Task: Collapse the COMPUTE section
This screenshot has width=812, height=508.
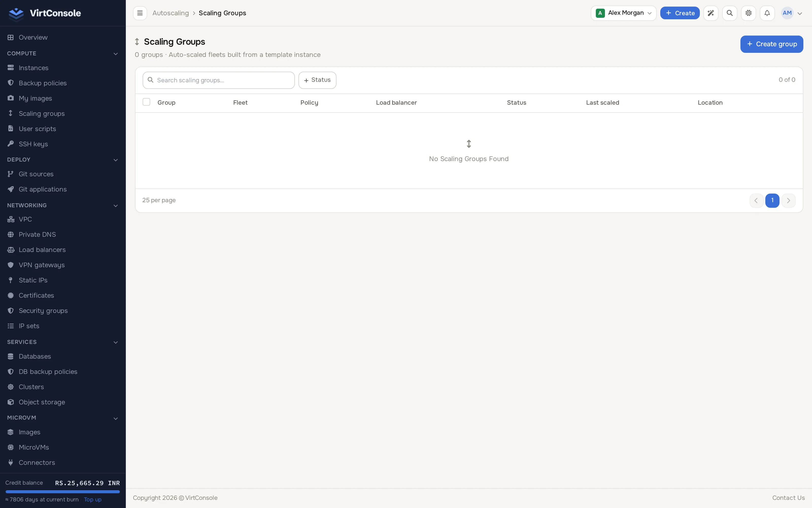Action: (116, 54)
